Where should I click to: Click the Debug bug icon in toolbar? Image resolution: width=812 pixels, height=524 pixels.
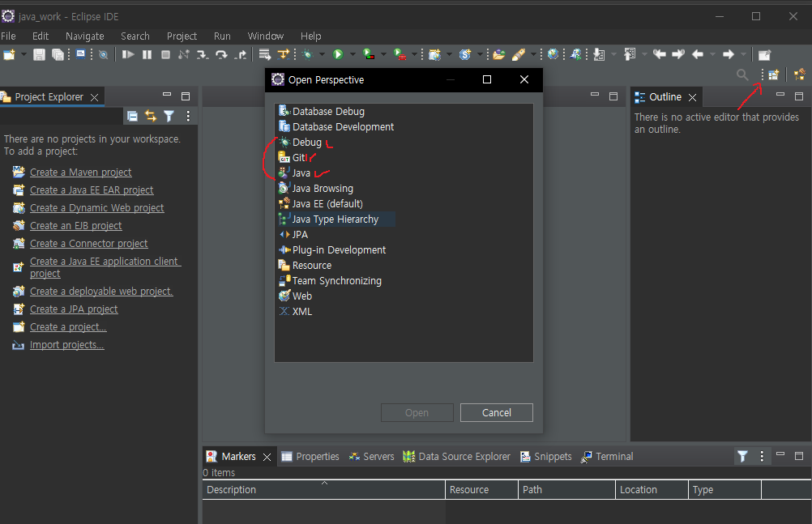point(308,54)
